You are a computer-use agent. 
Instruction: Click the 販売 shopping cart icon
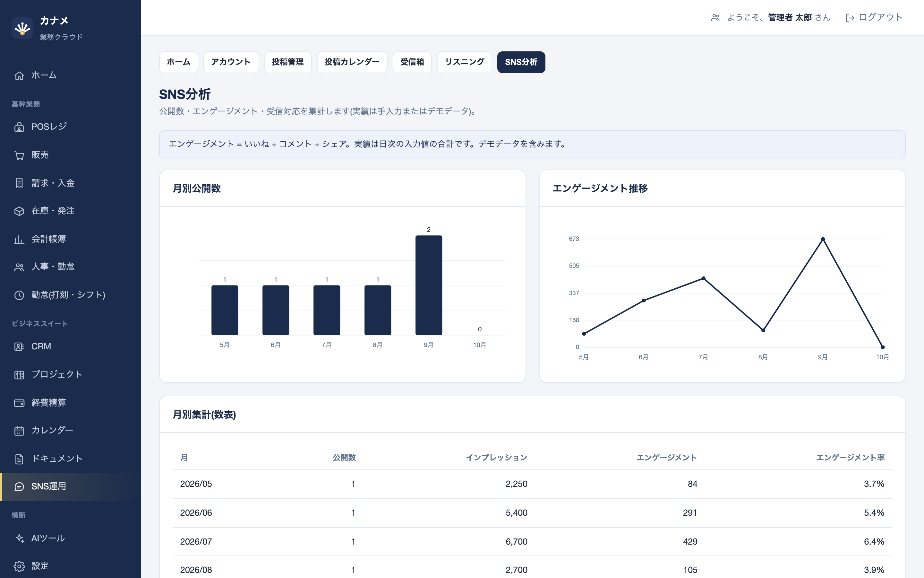(x=19, y=155)
